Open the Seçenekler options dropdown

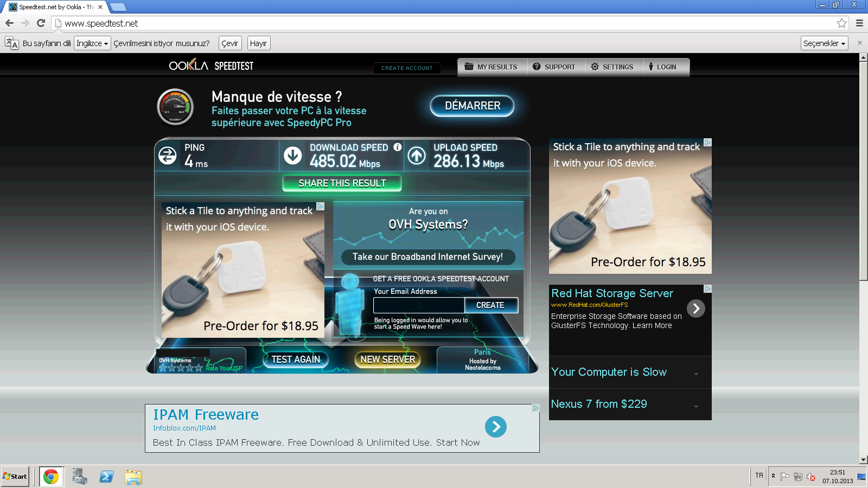click(x=824, y=43)
